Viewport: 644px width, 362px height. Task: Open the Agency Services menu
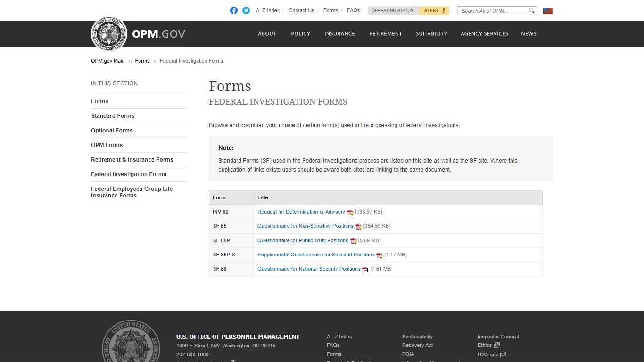tap(484, 33)
